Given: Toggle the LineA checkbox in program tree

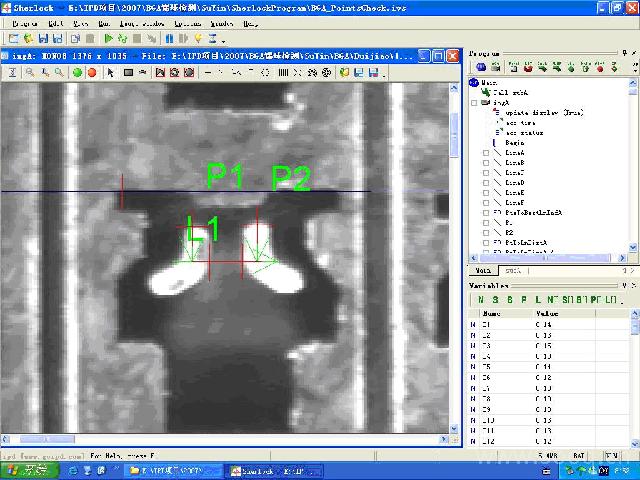Looking at the screenshot, I should (486, 152).
